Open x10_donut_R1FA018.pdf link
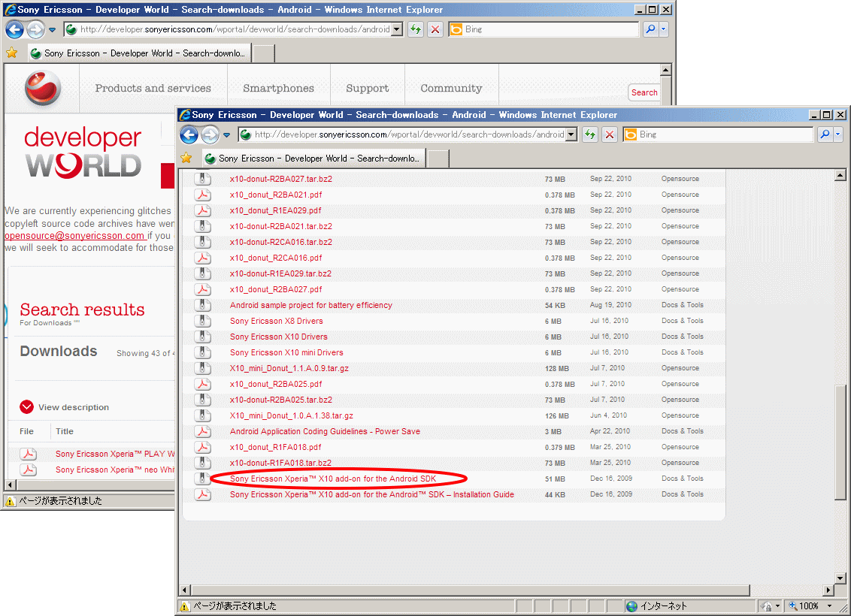The height and width of the screenshot is (616, 851). (x=275, y=448)
